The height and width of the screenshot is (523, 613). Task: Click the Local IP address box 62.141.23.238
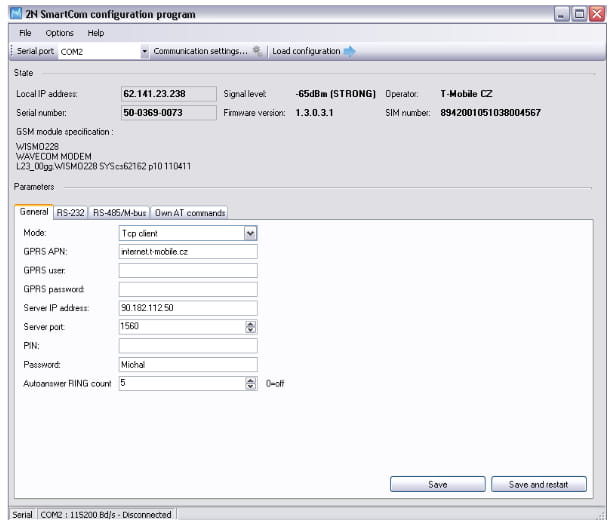[x=168, y=94]
